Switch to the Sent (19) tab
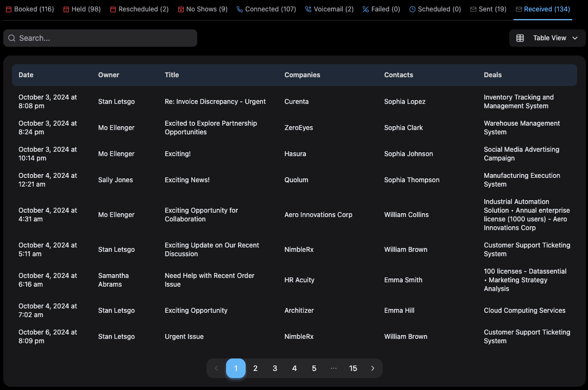Screen dimensions: 588x390 (489, 9)
